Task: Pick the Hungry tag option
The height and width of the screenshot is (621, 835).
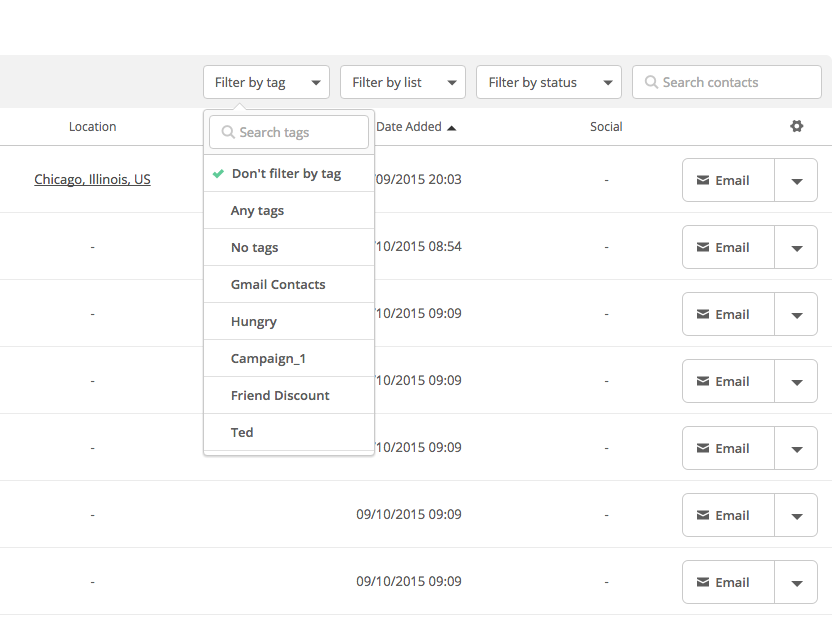Action: point(254,322)
